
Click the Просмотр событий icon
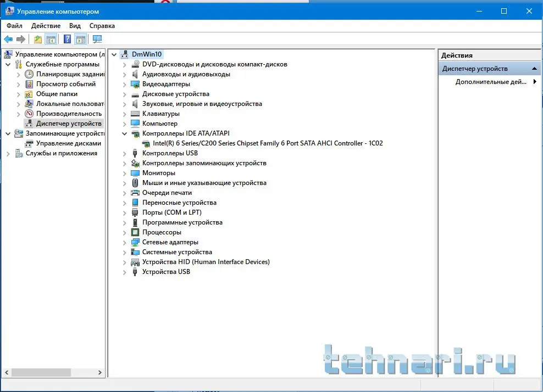29,84
